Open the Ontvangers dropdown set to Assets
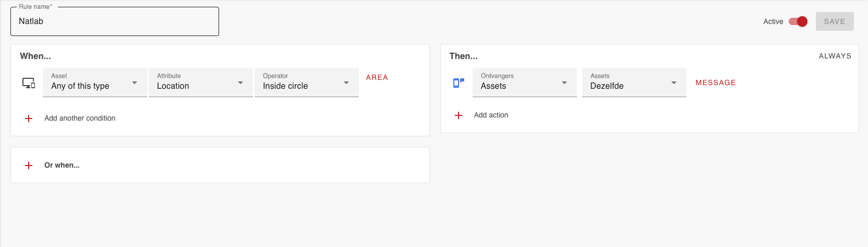 (524, 83)
